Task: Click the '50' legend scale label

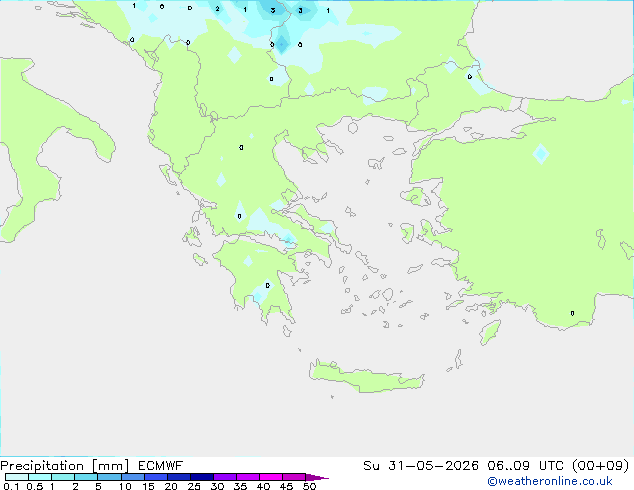Action: (x=310, y=486)
